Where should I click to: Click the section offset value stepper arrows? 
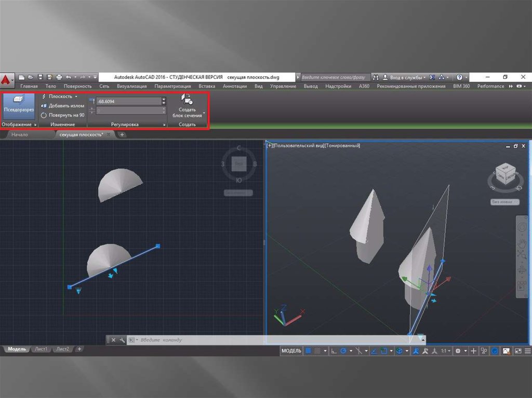coord(164,101)
